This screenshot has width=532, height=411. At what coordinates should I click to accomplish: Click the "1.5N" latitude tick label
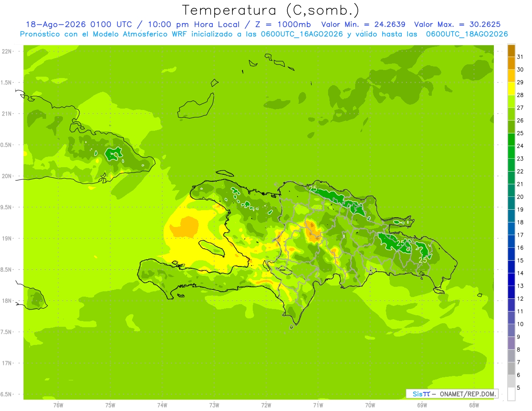point(6,83)
